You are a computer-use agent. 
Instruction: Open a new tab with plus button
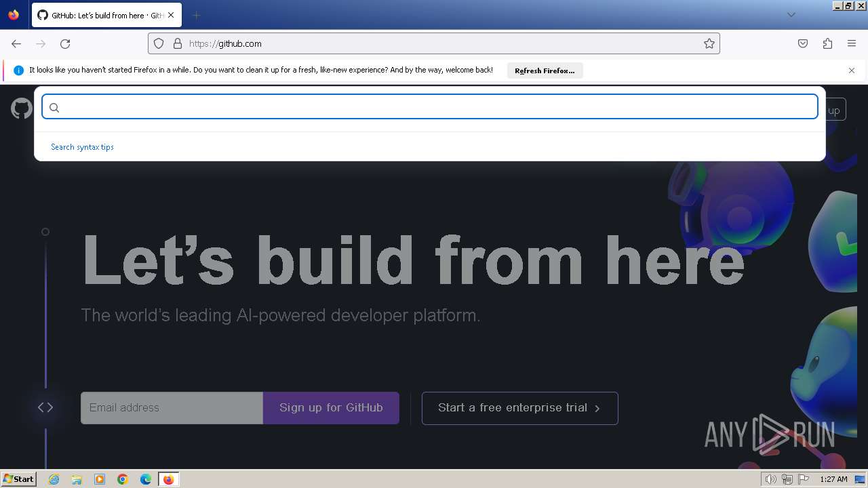(x=196, y=15)
